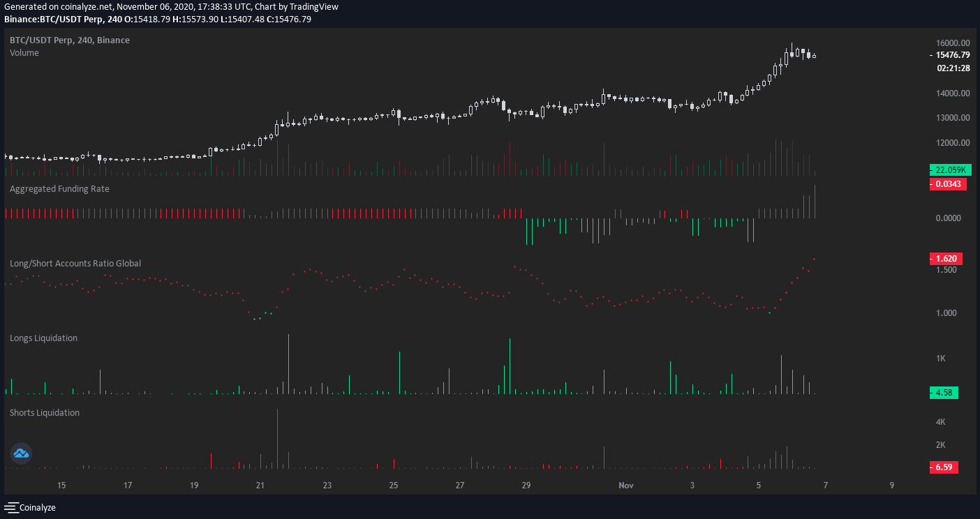The image size is (980, 519).
Task: Click the 02:21:28 candle countdown timer
Action: (953, 68)
